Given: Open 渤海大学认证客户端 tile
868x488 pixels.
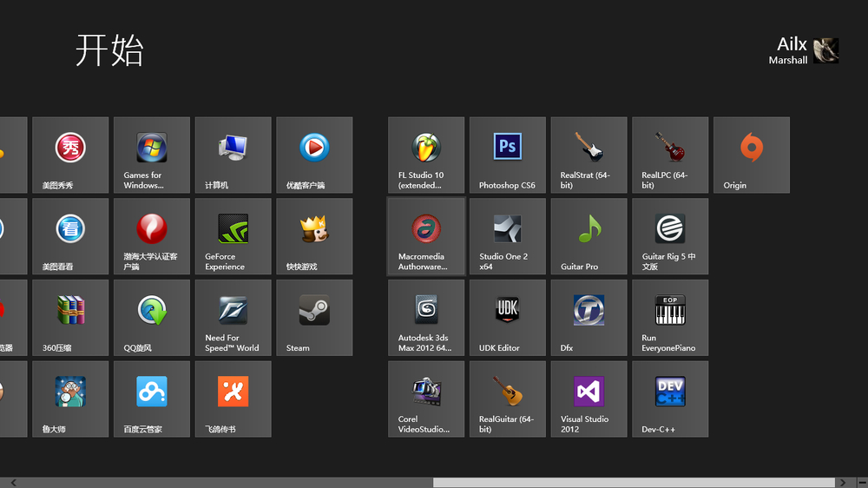Looking at the screenshot, I should 152,236.
